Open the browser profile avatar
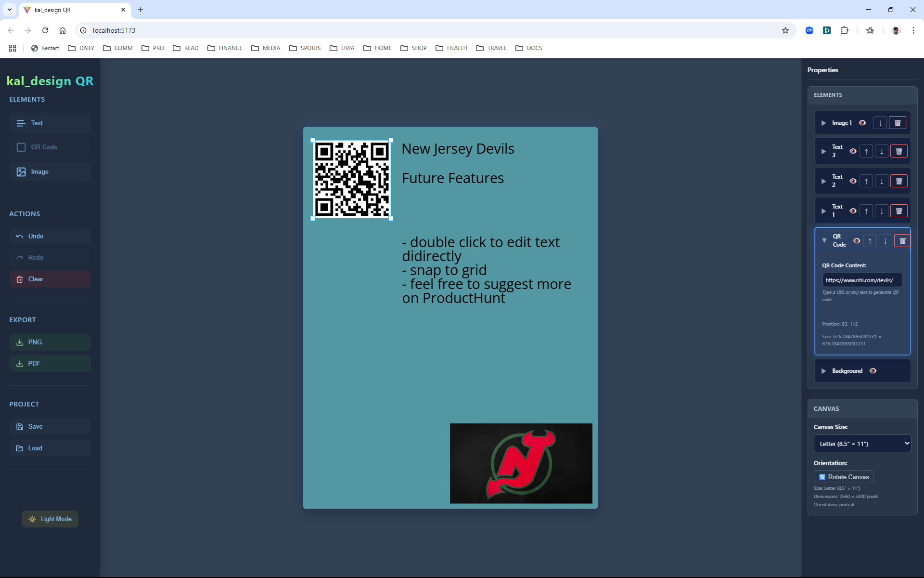The height and width of the screenshot is (578, 924). pyautogui.click(x=896, y=30)
